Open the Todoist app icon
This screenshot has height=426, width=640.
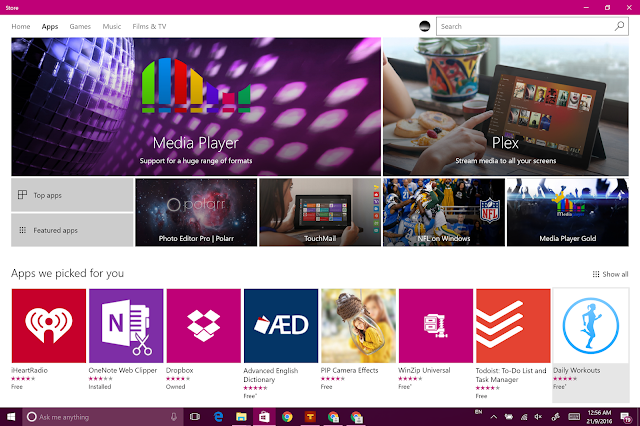point(513,326)
